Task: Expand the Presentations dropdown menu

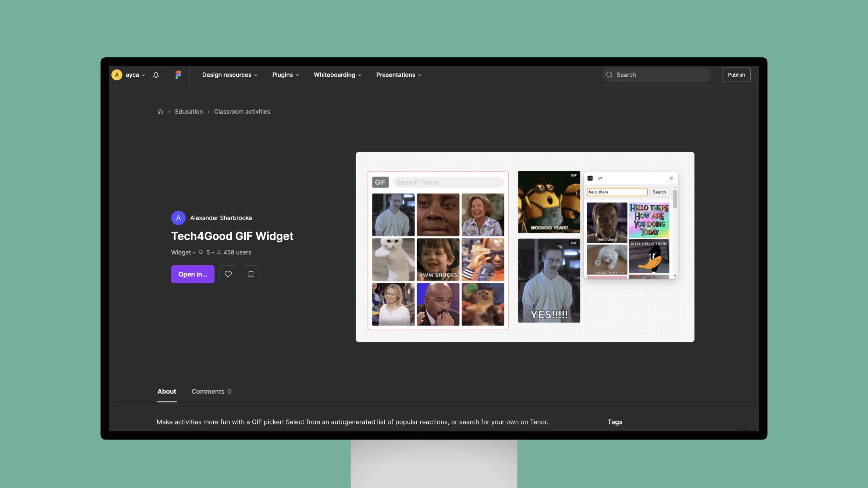Action: (x=398, y=75)
